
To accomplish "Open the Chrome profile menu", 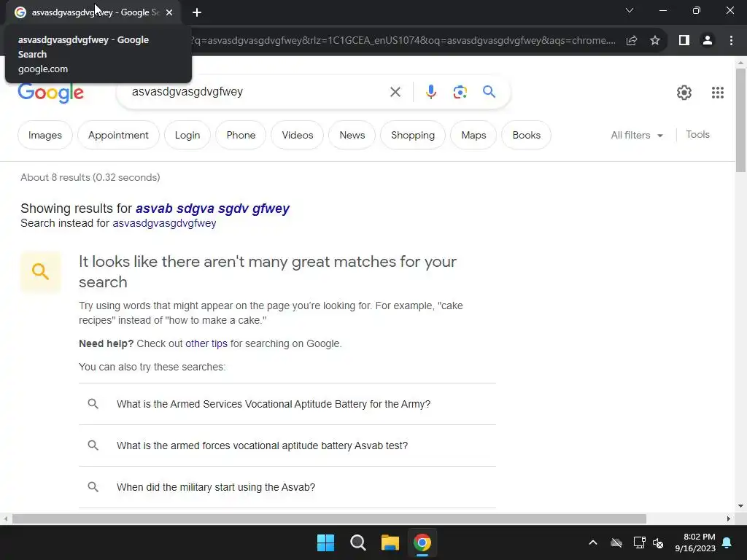I will click(x=708, y=41).
